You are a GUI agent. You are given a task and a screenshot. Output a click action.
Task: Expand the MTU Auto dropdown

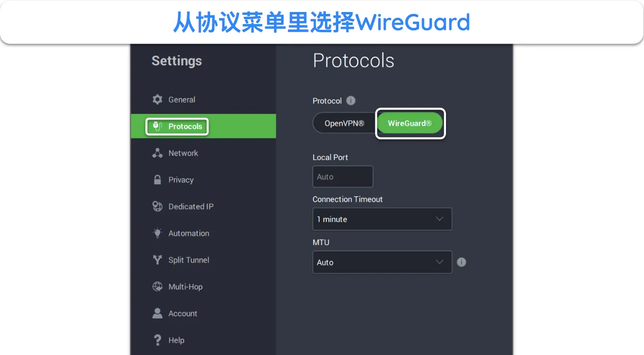[382, 262]
